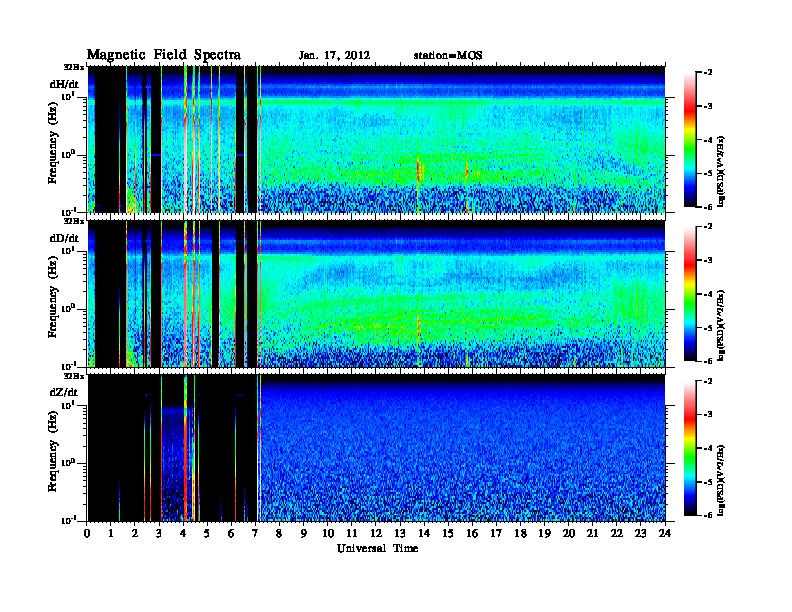Click the 'Magnetic Field Spectra' title

(164, 55)
